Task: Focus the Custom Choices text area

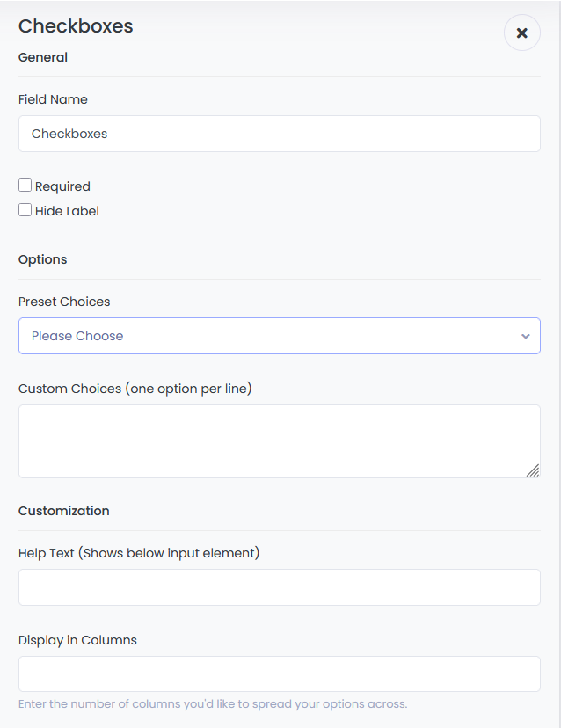Action: [280, 441]
